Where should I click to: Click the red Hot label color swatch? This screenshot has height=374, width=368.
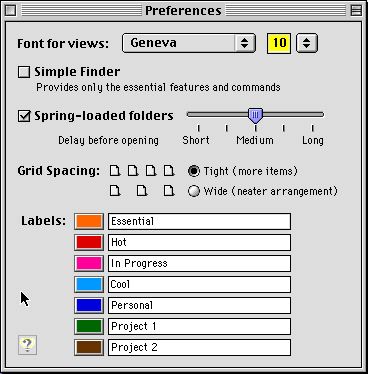click(89, 242)
